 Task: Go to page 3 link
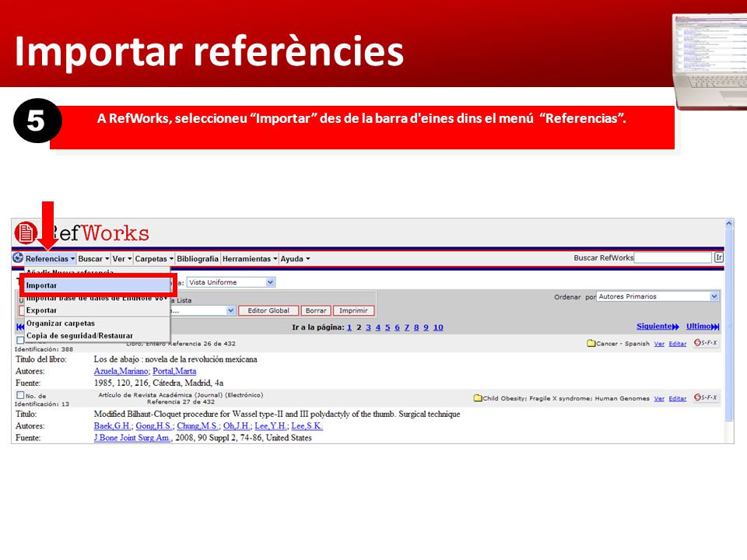pos(368,327)
